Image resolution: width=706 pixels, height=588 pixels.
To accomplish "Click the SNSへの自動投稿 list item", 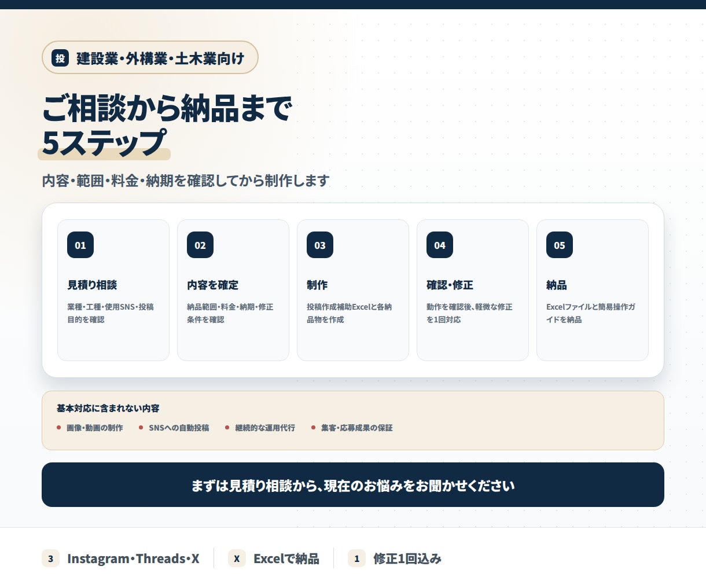I will point(179,428).
